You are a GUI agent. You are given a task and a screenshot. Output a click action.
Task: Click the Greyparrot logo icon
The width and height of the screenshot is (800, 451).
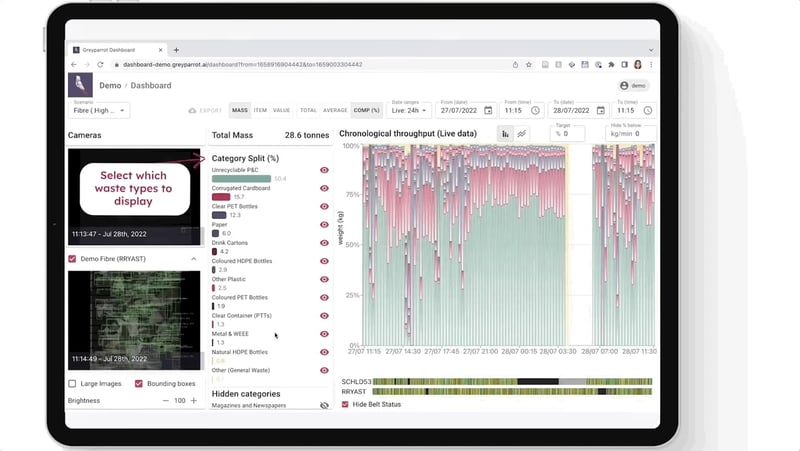[x=80, y=85]
